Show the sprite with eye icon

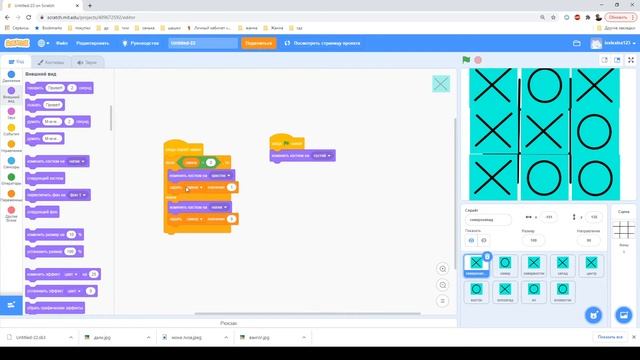471,240
